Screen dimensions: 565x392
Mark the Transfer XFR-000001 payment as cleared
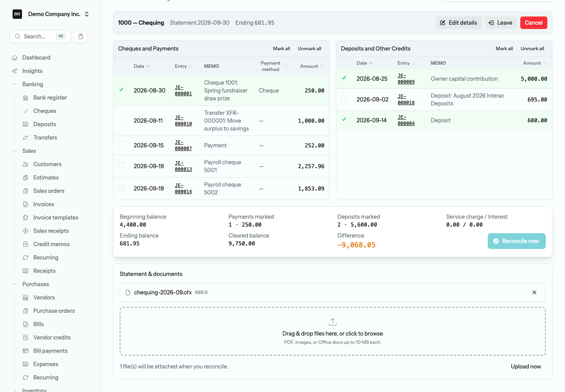(x=121, y=120)
